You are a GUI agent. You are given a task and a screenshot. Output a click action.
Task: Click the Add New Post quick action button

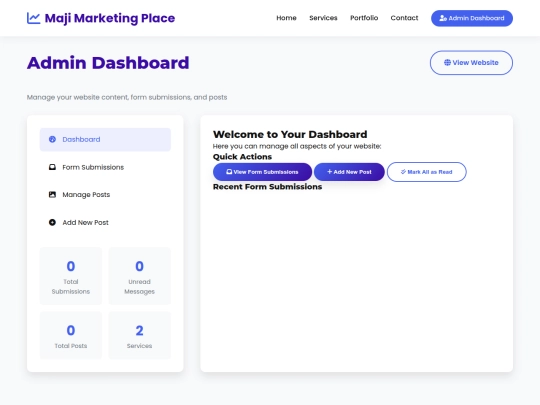(349, 172)
